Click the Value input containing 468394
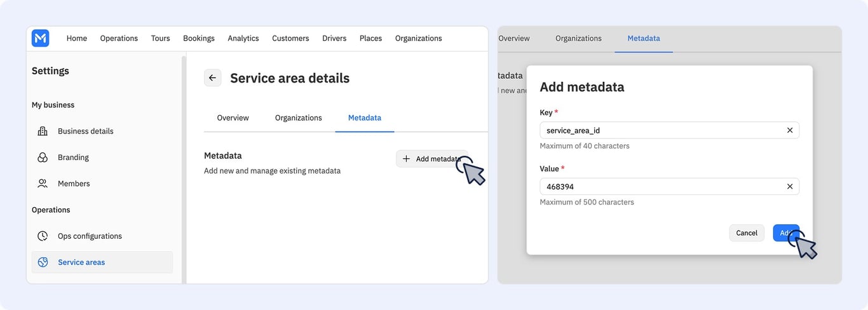The width and height of the screenshot is (868, 310). tap(669, 187)
